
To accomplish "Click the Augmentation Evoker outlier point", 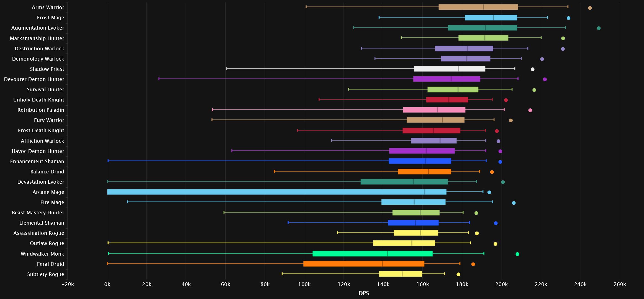I will tap(599, 28).
